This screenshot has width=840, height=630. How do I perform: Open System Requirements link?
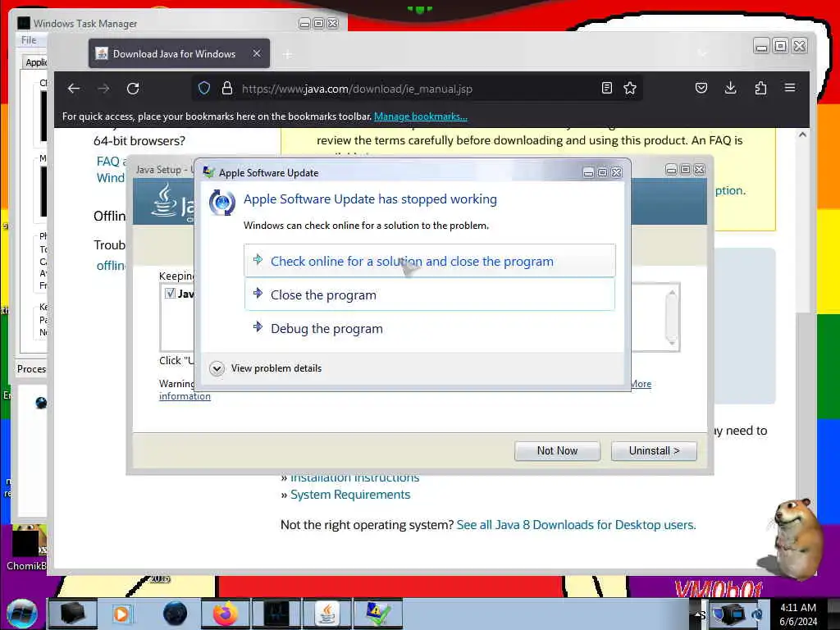coord(350,495)
